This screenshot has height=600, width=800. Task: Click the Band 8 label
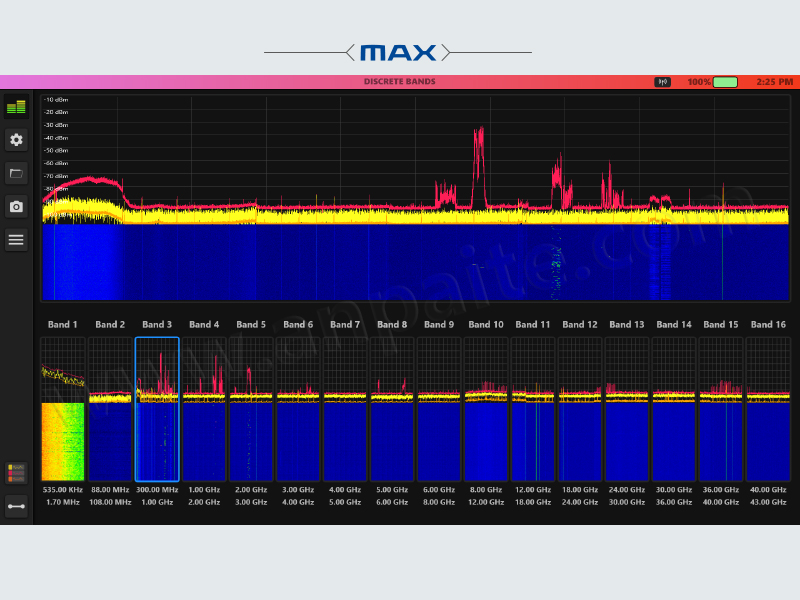coord(392,325)
